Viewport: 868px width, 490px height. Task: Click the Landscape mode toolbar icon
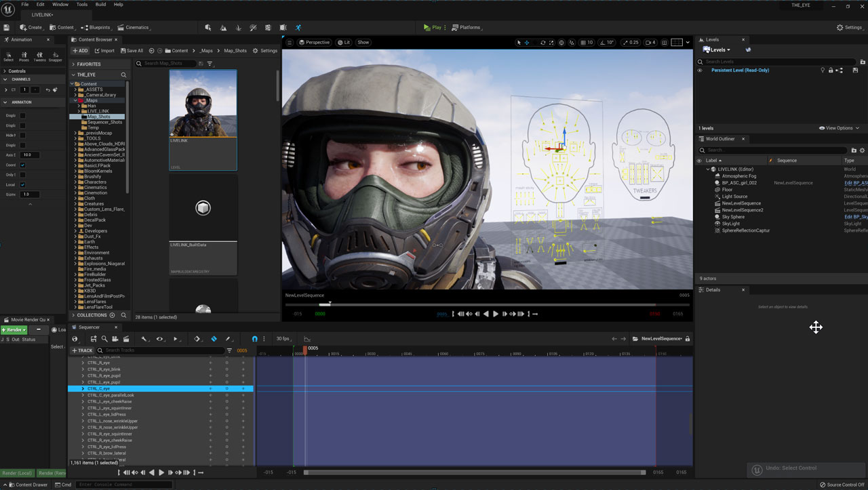223,28
